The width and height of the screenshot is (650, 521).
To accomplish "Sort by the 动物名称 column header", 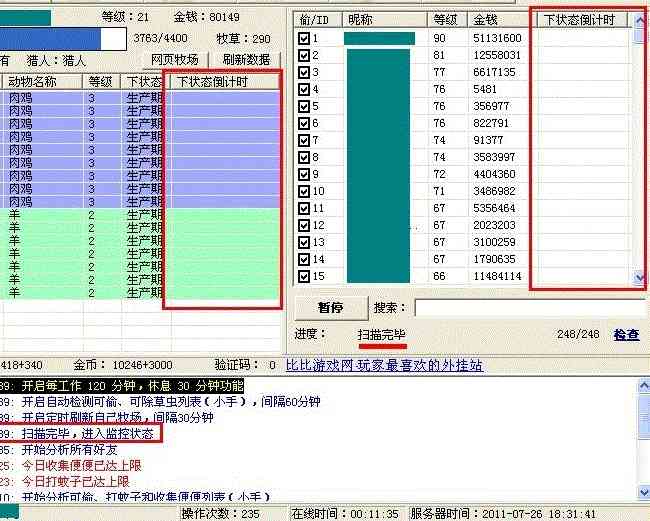I will (41, 82).
